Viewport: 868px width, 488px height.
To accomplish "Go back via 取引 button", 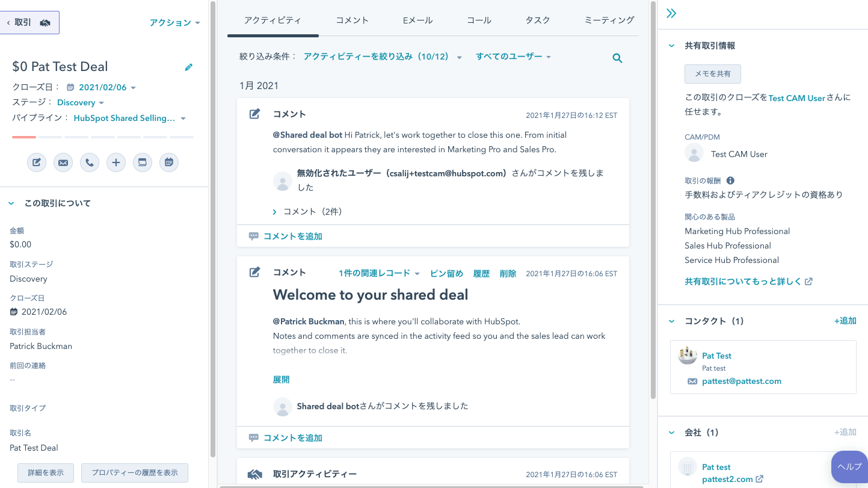I will 29,23.
